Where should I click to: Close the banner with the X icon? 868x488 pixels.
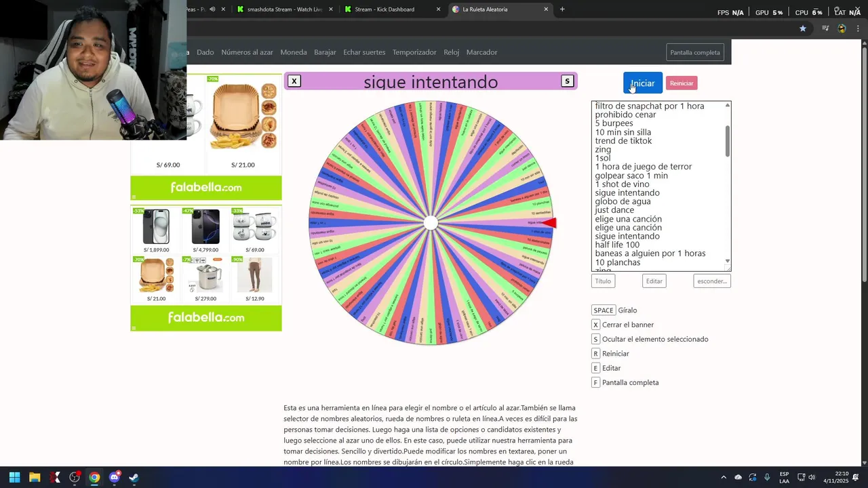coord(294,81)
